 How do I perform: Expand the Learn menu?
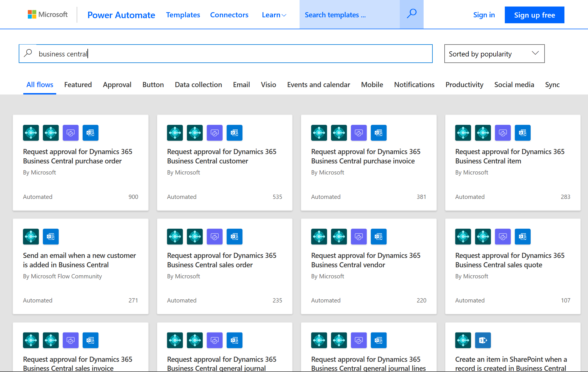274,15
